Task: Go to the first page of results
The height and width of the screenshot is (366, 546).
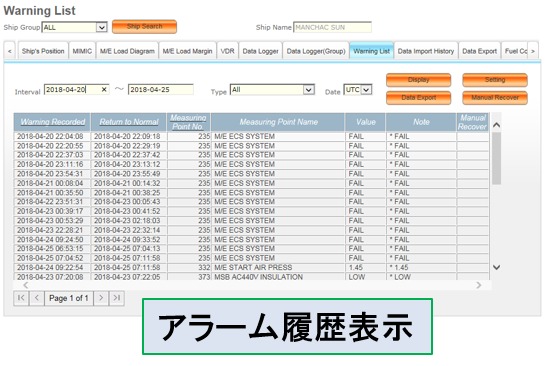Action: [x=21, y=298]
